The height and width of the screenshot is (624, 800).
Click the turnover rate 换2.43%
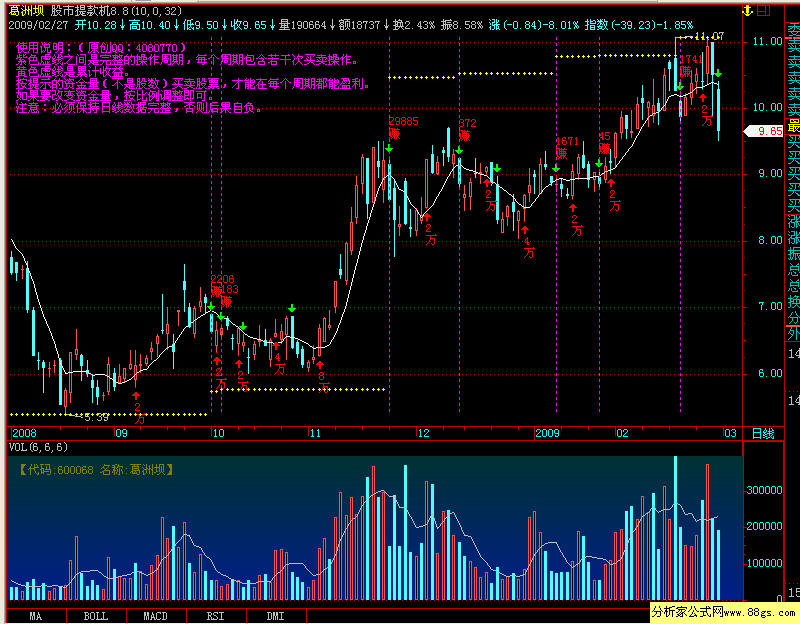tap(414, 24)
